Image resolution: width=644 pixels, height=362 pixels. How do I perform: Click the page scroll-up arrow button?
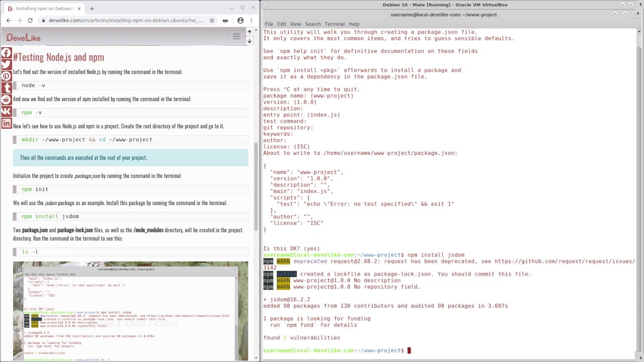[249, 32]
